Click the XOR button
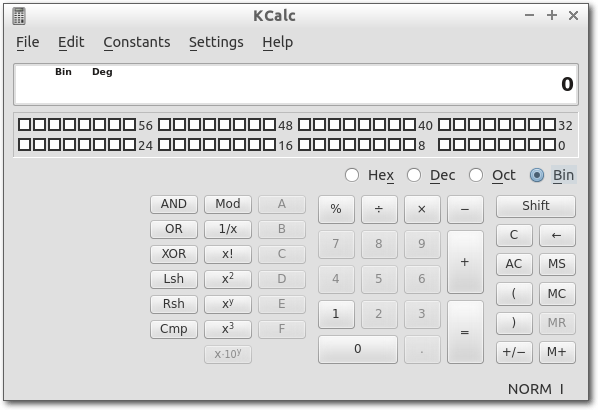 (x=174, y=254)
